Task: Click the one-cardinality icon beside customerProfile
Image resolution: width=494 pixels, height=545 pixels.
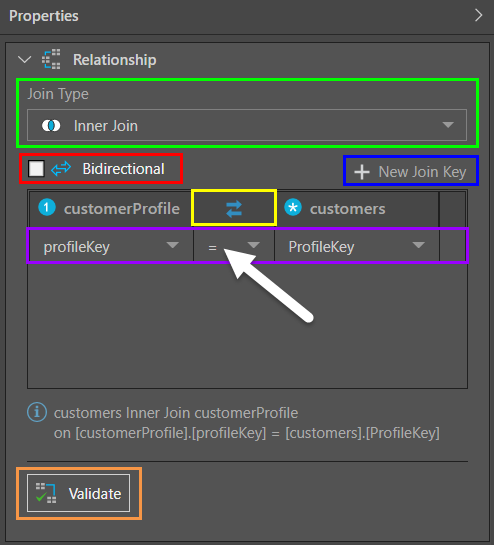Action: click(47, 208)
